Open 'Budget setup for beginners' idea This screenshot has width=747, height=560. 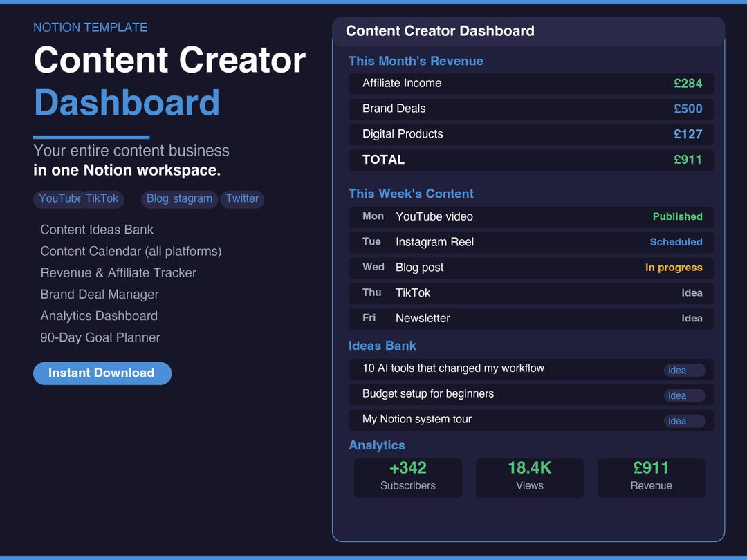531,394
